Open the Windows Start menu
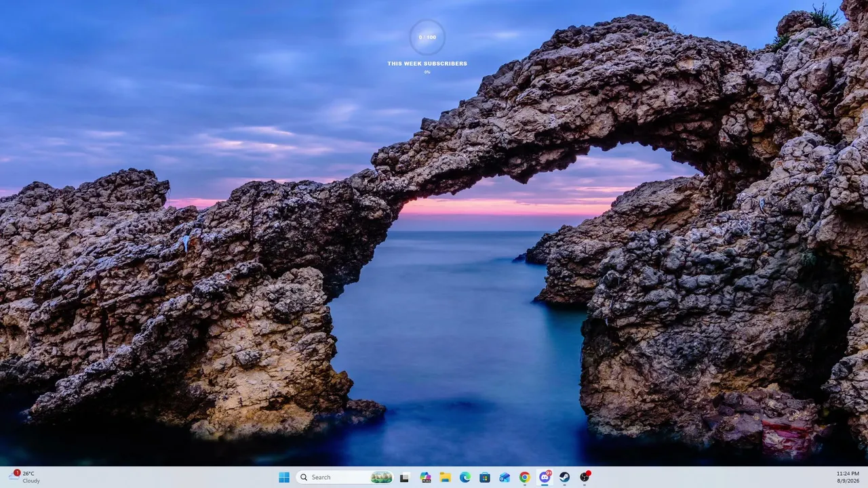 [284, 477]
